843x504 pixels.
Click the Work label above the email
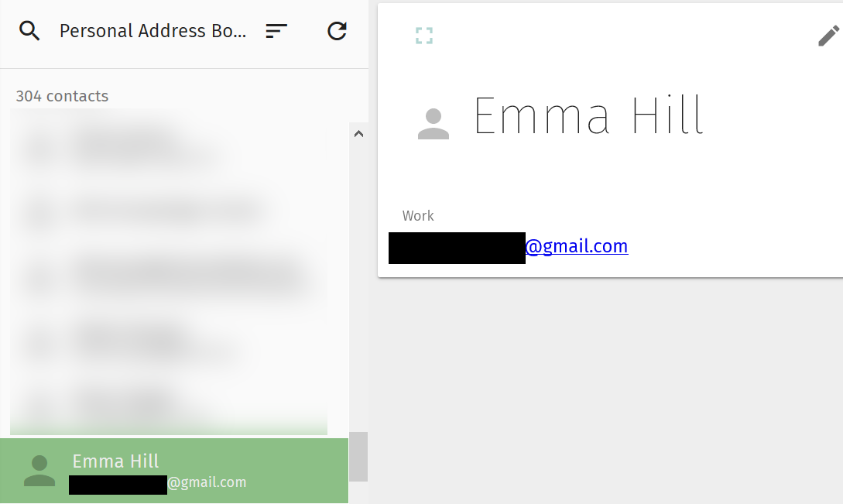[418, 216]
